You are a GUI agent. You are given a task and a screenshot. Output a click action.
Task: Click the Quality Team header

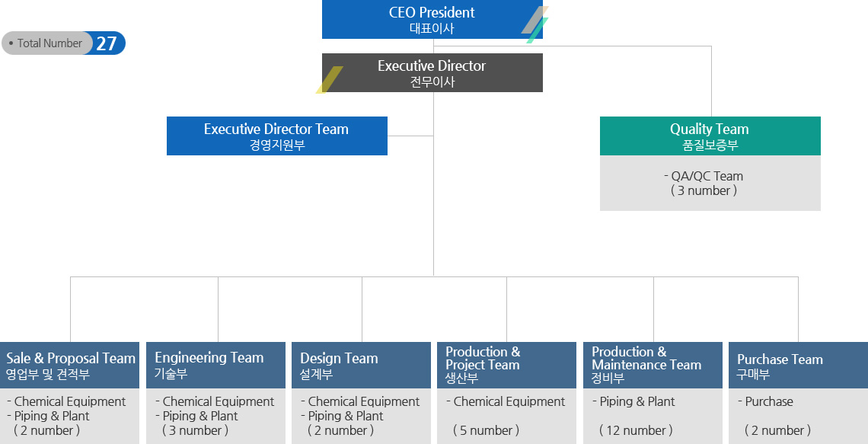[710, 136]
